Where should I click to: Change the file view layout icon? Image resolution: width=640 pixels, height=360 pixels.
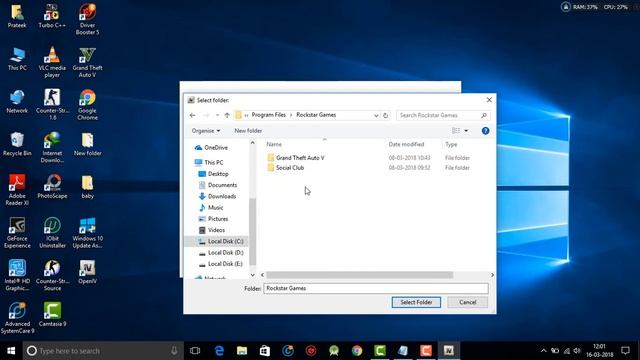point(456,131)
